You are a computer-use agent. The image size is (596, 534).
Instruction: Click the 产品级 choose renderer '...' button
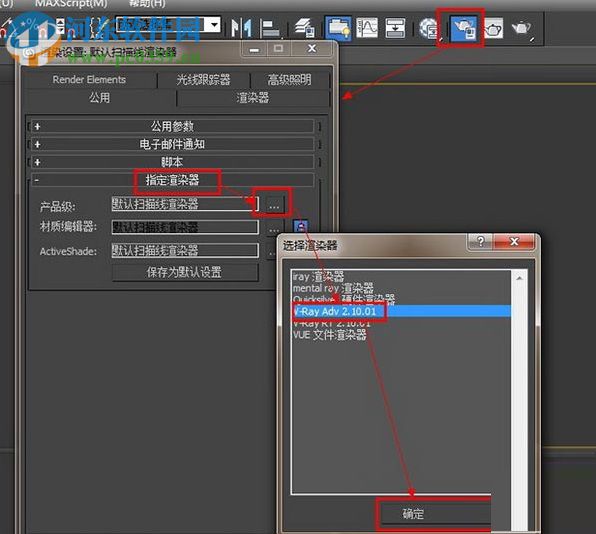274,206
